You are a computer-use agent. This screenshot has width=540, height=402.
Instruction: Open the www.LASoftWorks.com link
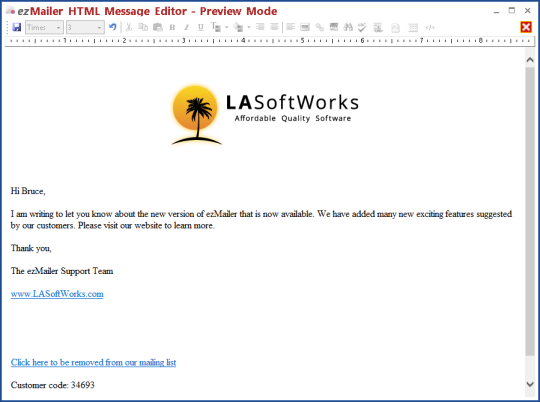[x=57, y=294]
